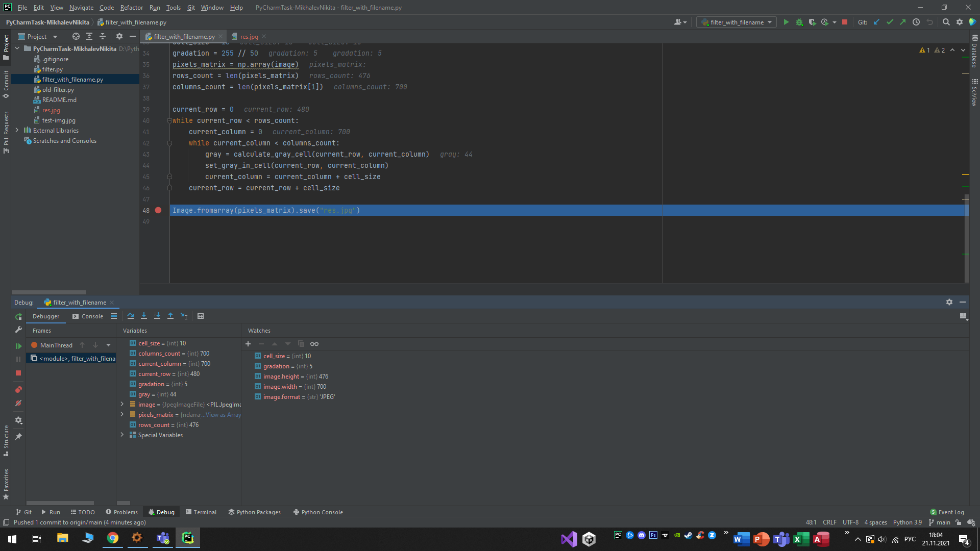Screen dimensions: 980x551
Task: Add a new watch with plus icon
Action: [248, 344]
